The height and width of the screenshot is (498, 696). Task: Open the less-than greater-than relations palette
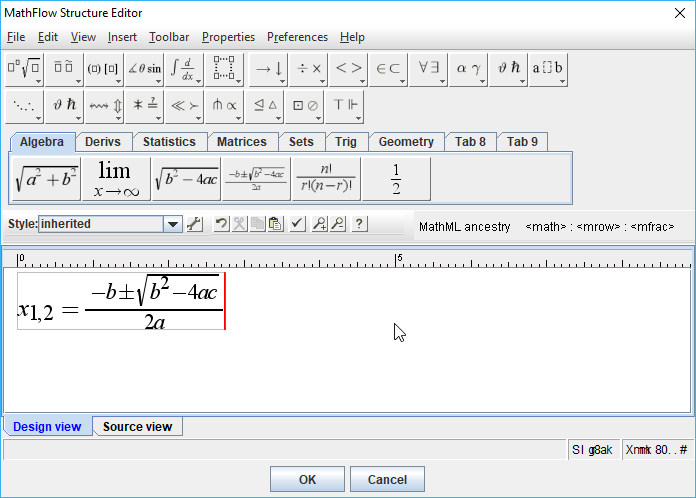click(x=348, y=69)
